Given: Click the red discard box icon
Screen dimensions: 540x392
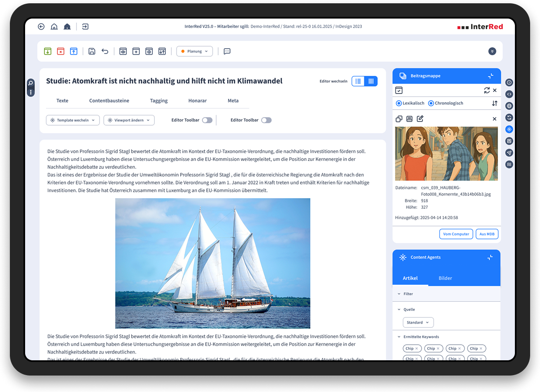Looking at the screenshot, I should coord(61,51).
